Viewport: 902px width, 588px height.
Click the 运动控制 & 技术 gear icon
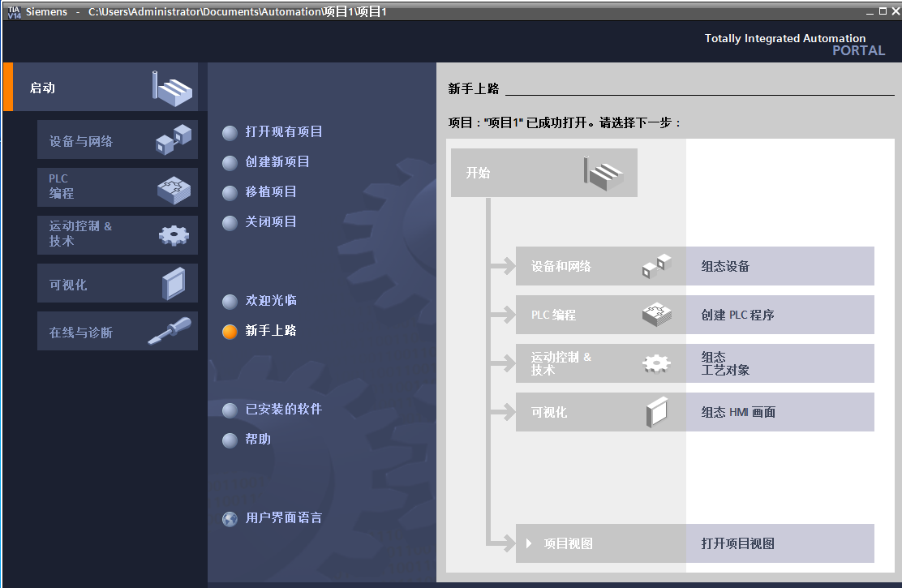(174, 235)
